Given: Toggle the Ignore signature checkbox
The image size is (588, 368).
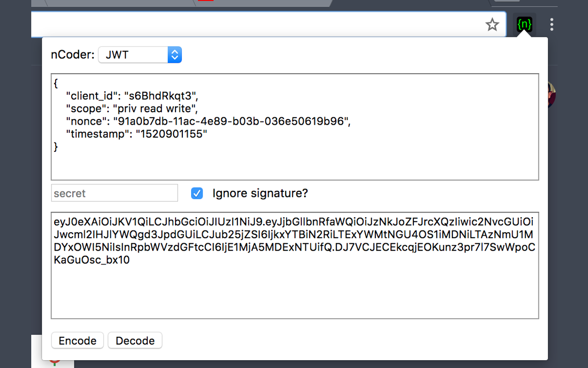Looking at the screenshot, I should coord(197,193).
